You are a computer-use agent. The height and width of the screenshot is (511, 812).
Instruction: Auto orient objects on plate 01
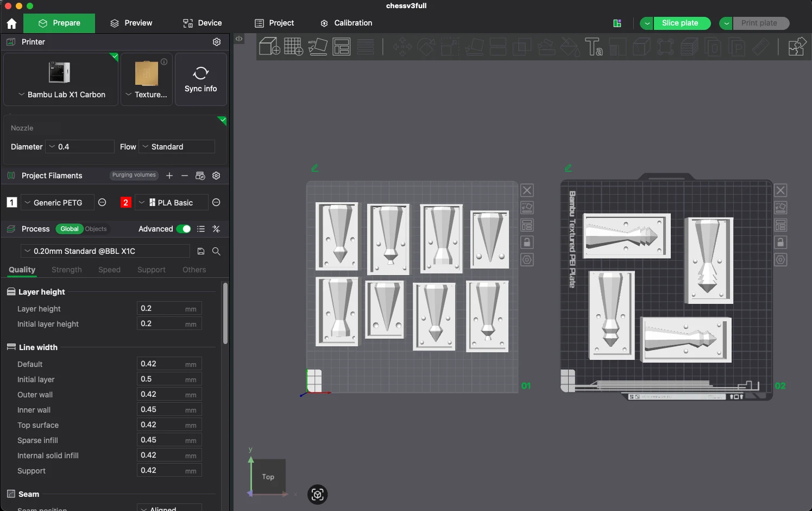tap(527, 208)
